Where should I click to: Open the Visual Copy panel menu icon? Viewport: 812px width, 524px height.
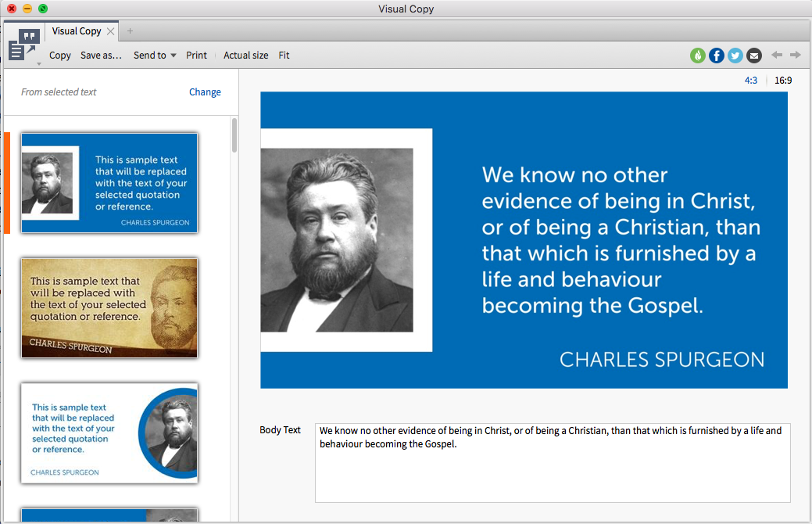23,45
